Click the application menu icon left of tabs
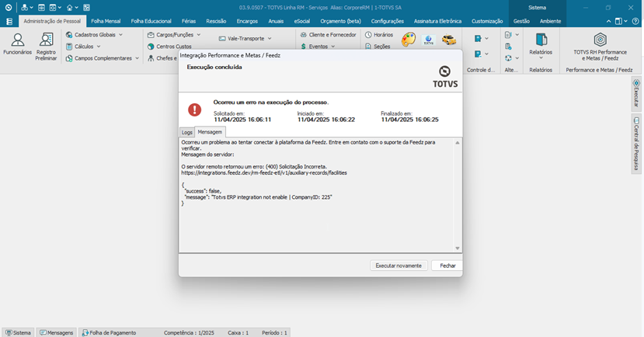The height and width of the screenshot is (337, 644). [9, 21]
